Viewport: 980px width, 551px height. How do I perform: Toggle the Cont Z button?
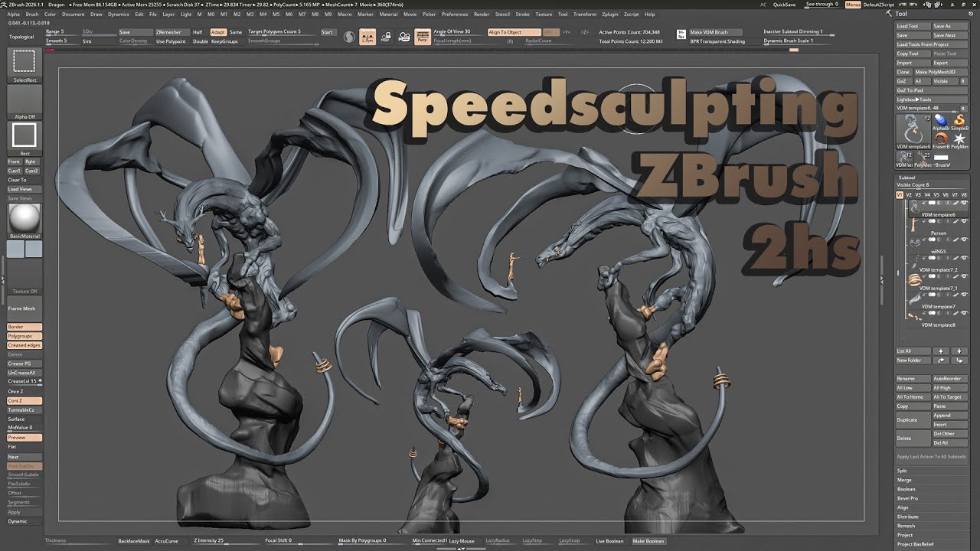click(x=24, y=400)
